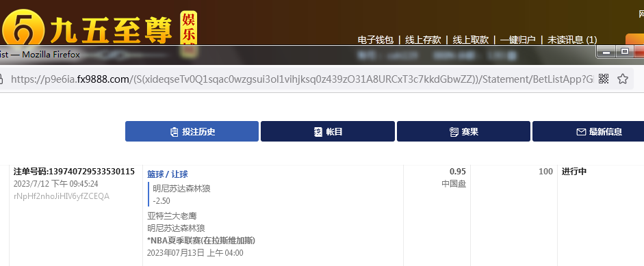Bookmark this page with the star icon
This screenshot has height=266, width=644.
[623, 79]
